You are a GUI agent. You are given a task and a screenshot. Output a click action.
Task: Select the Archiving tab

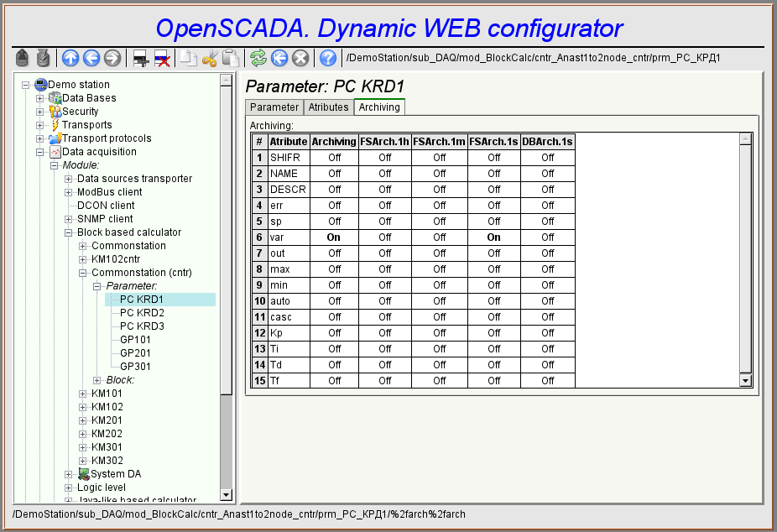(x=379, y=107)
